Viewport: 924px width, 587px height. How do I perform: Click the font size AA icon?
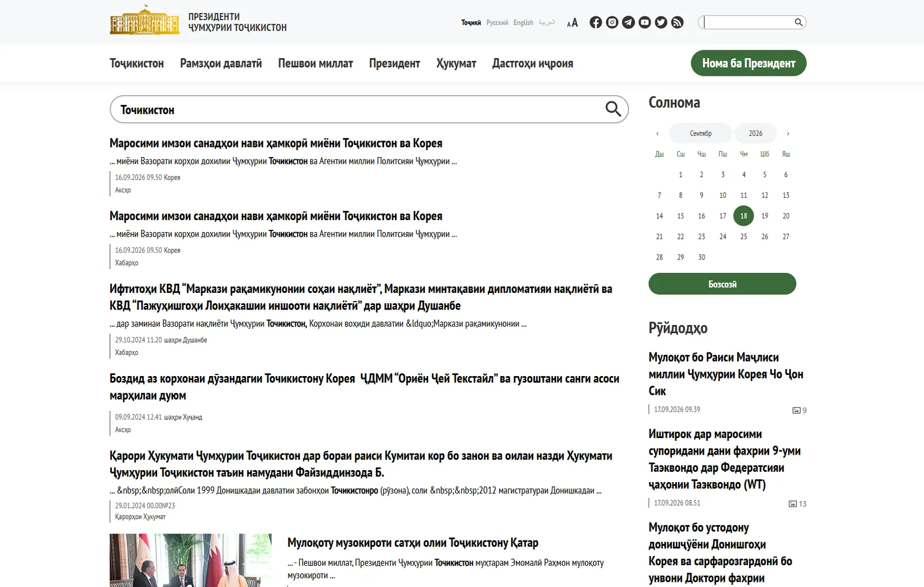572,23
